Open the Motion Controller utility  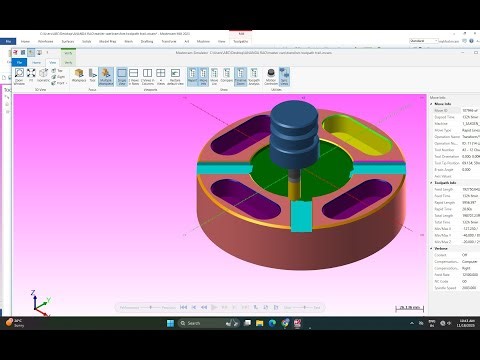point(271,77)
